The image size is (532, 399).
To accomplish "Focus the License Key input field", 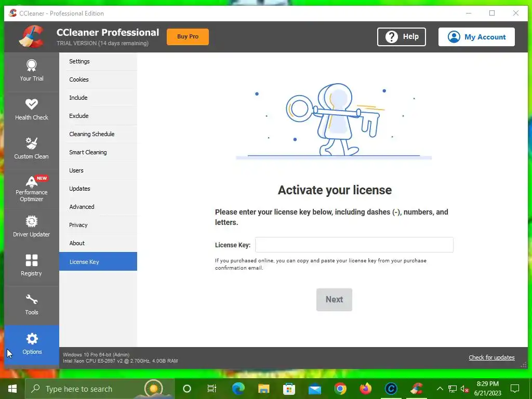I will pyautogui.click(x=354, y=245).
